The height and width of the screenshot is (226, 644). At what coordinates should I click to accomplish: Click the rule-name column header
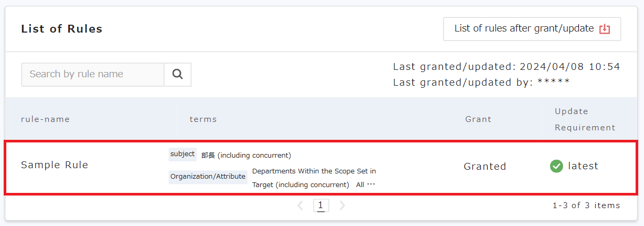point(45,119)
